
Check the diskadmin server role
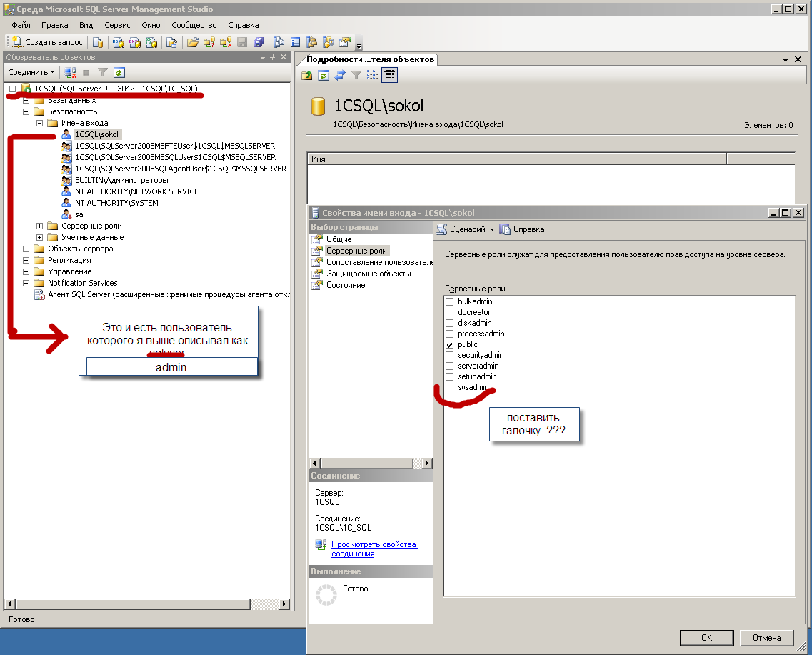449,323
